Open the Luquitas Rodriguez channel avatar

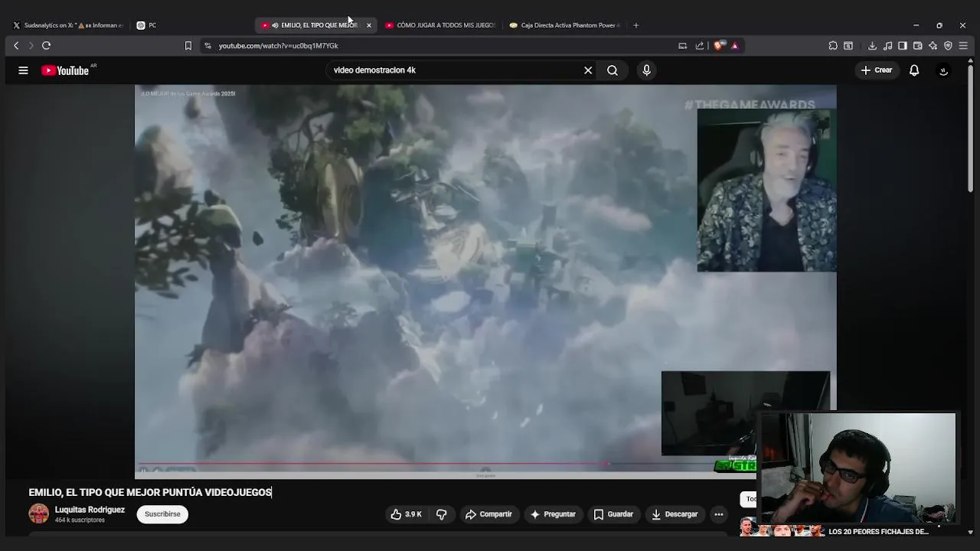(x=38, y=514)
